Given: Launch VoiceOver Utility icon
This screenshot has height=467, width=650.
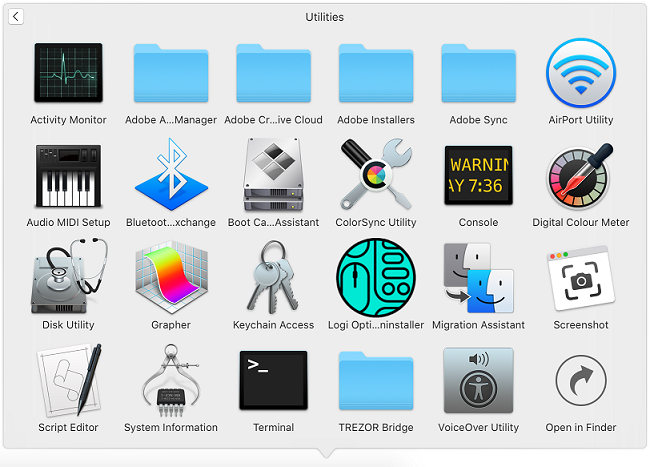Looking at the screenshot, I should tap(478, 380).
